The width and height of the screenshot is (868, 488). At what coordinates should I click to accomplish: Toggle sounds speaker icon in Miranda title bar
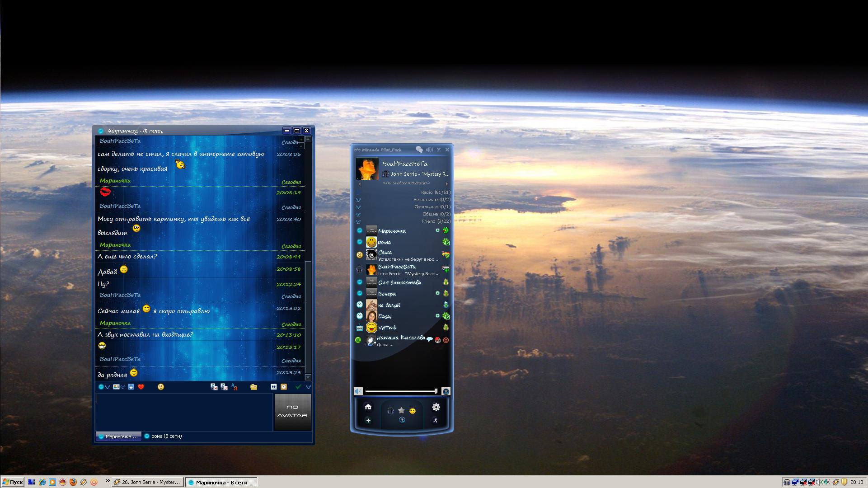point(429,150)
